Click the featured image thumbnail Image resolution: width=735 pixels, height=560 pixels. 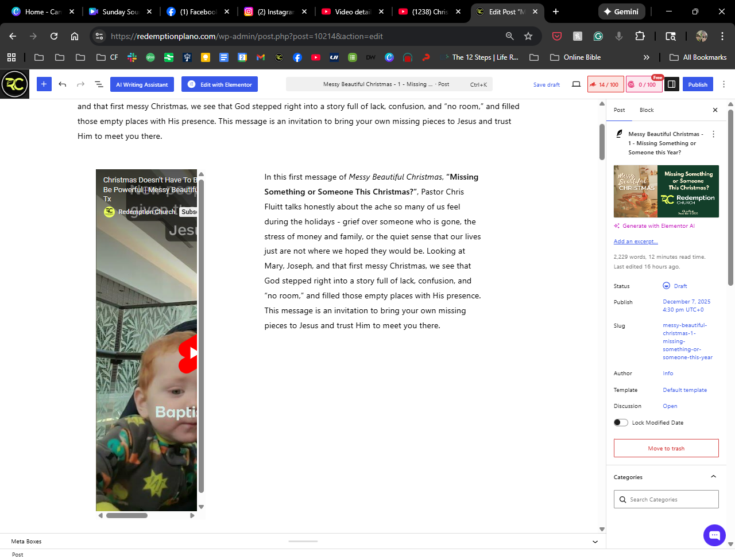[x=666, y=192]
